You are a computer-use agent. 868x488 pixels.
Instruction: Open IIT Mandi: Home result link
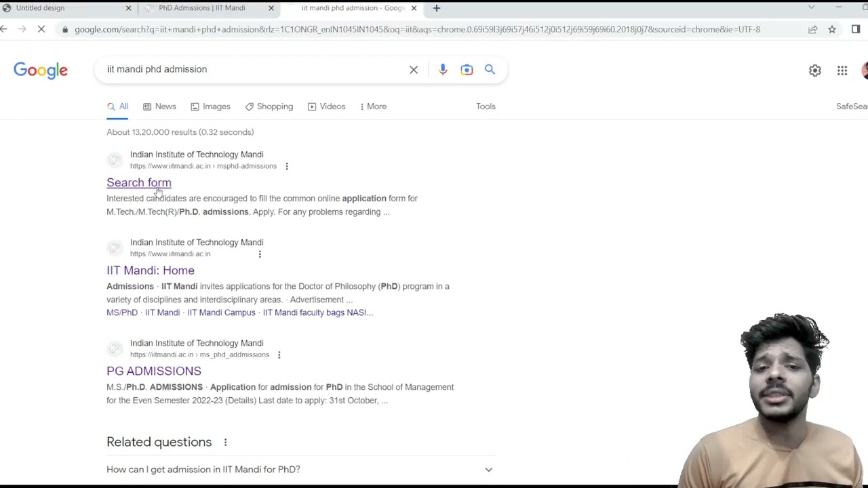point(151,270)
